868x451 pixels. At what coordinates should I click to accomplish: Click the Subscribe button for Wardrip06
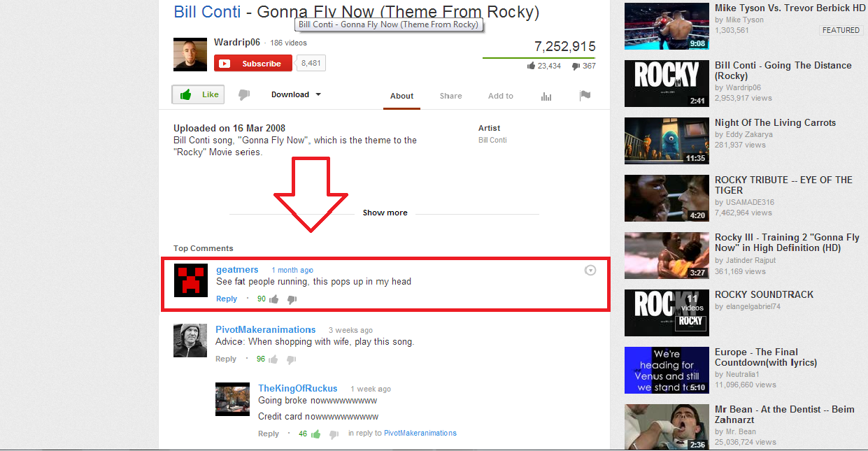tap(252, 62)
